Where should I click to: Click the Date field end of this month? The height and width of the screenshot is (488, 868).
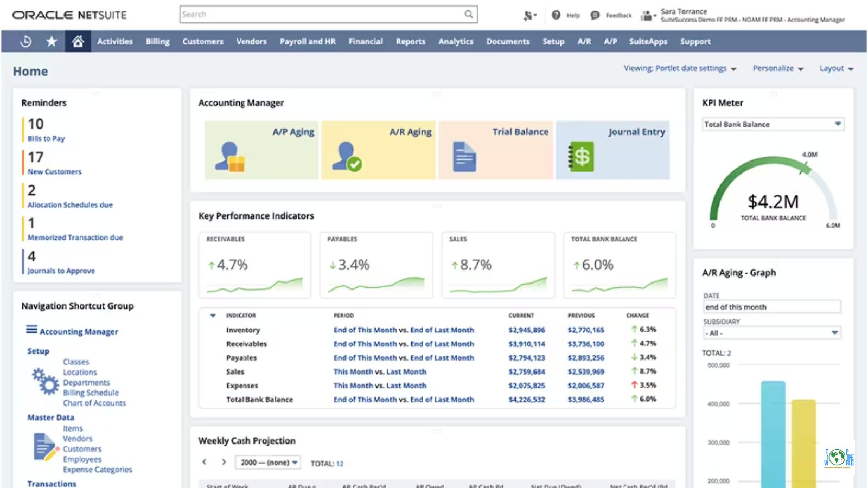772,307
